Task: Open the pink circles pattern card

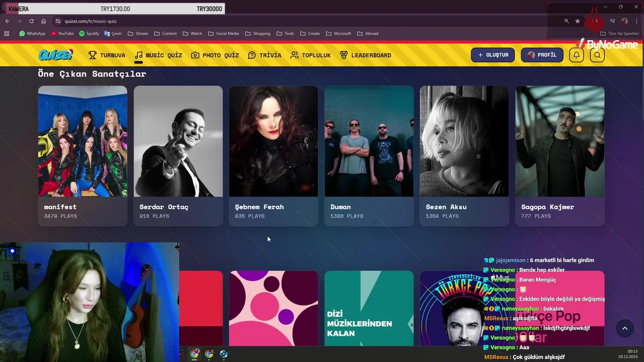Action: click(273, 308)
